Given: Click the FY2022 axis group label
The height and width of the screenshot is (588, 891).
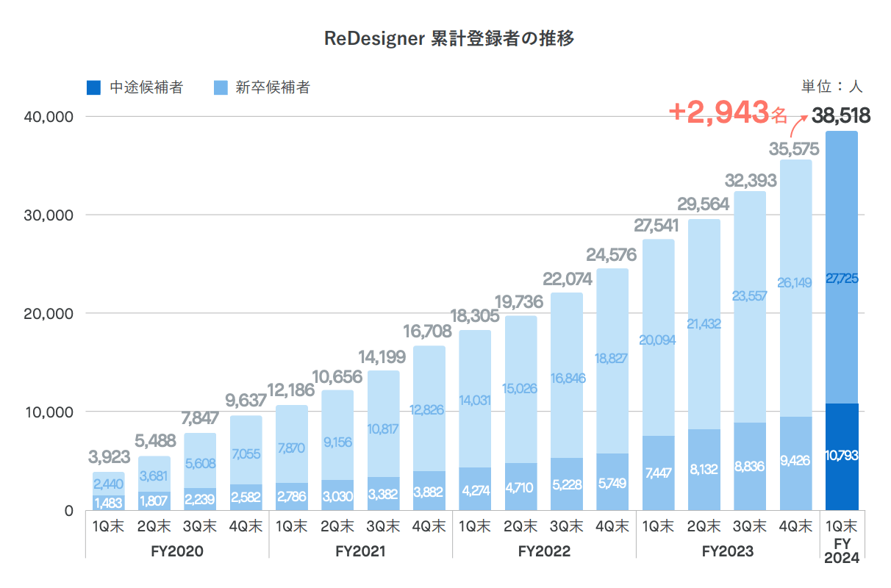Looking at the screenshot, I should pos(544,551).
